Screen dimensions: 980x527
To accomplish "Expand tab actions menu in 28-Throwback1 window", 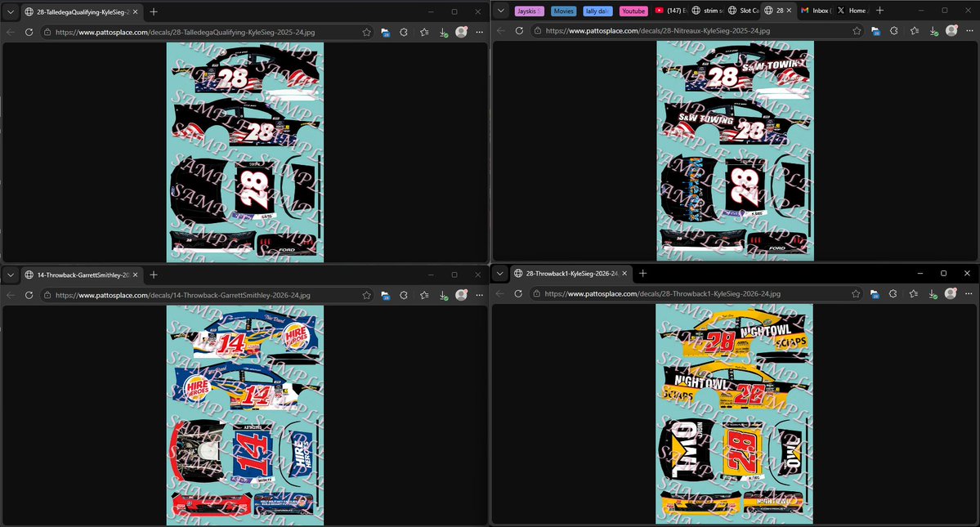I will 500,274.
